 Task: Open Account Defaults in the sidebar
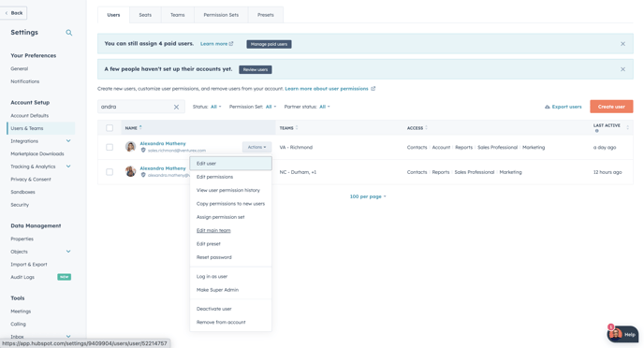click(x=30, y=116)
